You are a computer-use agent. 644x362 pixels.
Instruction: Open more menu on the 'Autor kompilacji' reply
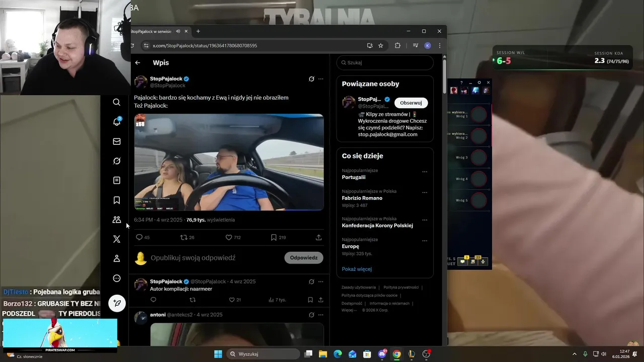coord(320,282)
